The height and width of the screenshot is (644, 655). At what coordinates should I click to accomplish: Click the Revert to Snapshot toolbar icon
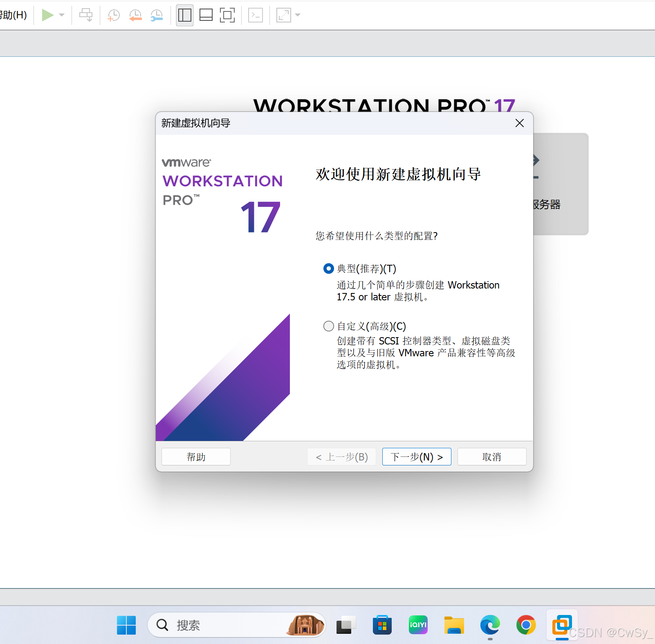pos(135,16)
